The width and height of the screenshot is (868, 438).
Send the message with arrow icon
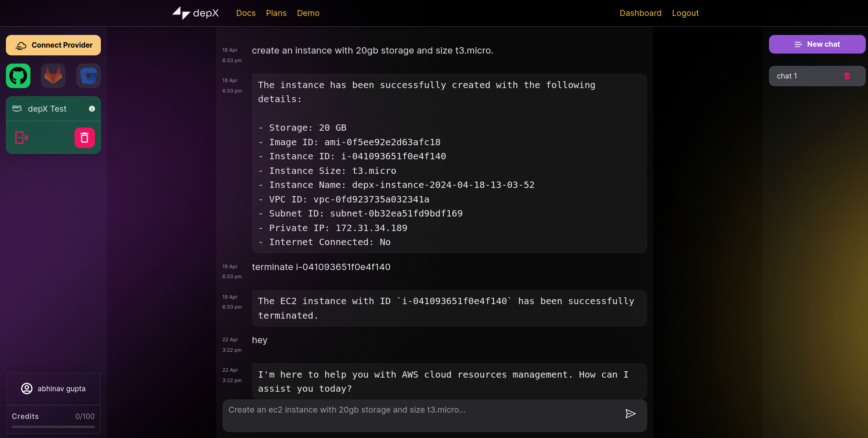tap(630, 413)
